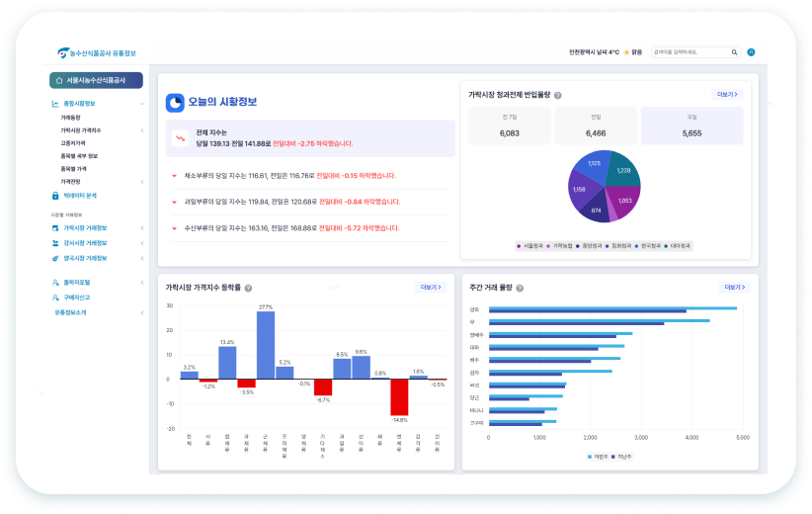The image size is (812, 514).
Task: Click the 서울시농수산식품공사 sidebar button label
Action: [97, 80]
